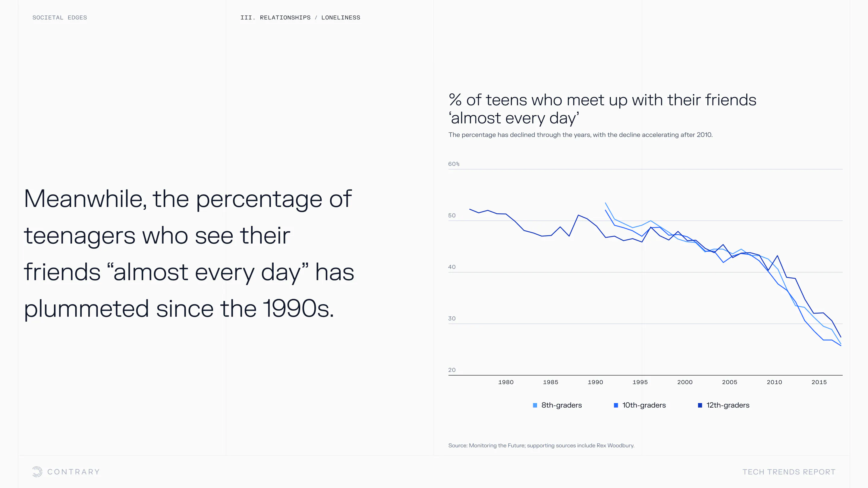Click the 8th-graders light blue legend swatch
This screenshot has height=488, width=868.
pyautogui.click(x=535, y=405)
